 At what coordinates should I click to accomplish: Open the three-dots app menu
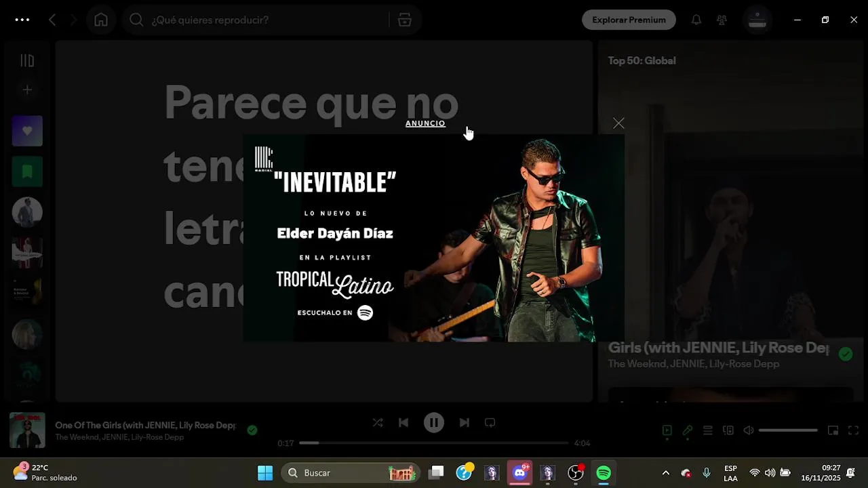[x=22, y=20]
